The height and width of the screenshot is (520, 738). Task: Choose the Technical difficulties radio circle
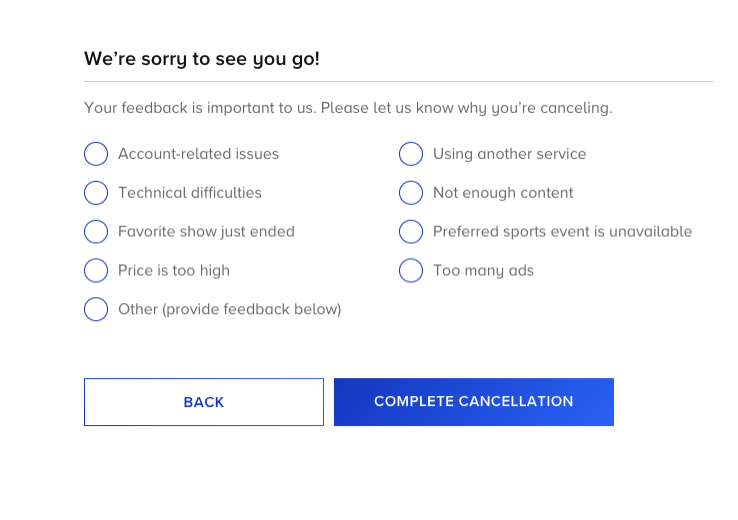pyautogui.click(x=96, y=193)
